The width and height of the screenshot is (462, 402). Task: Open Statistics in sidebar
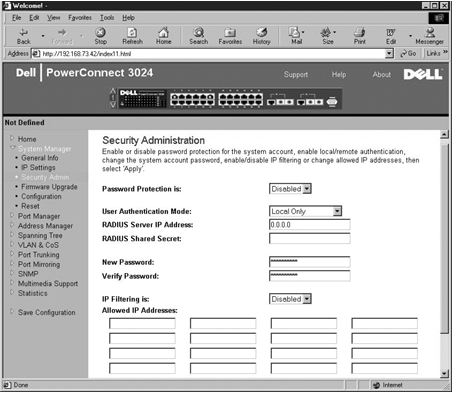32,293
